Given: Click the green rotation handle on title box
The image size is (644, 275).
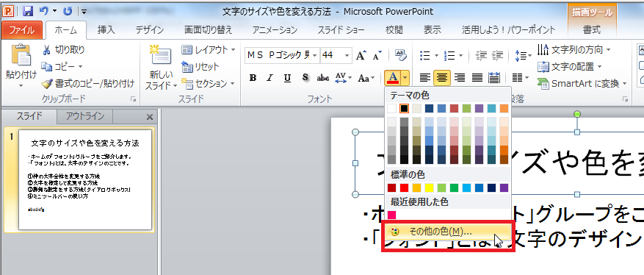Looking at the screenshot, I should (577, 114).
